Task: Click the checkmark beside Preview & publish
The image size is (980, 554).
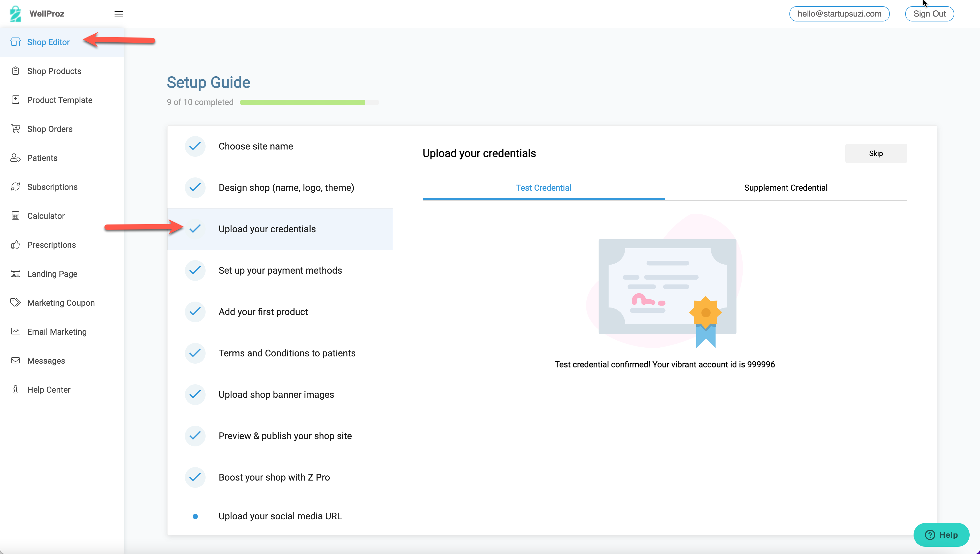Action: [x=195, y=436]
